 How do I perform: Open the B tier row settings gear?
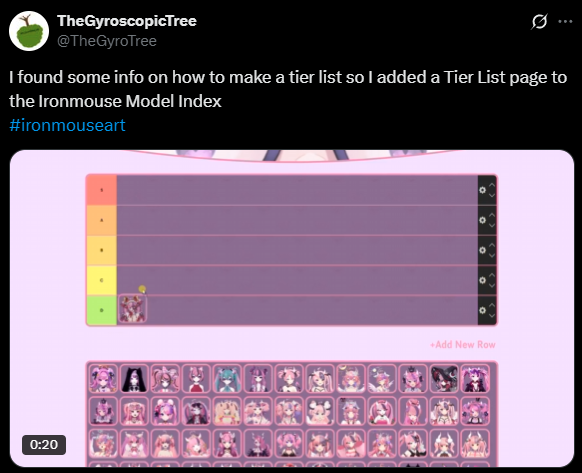coord(482,250)
